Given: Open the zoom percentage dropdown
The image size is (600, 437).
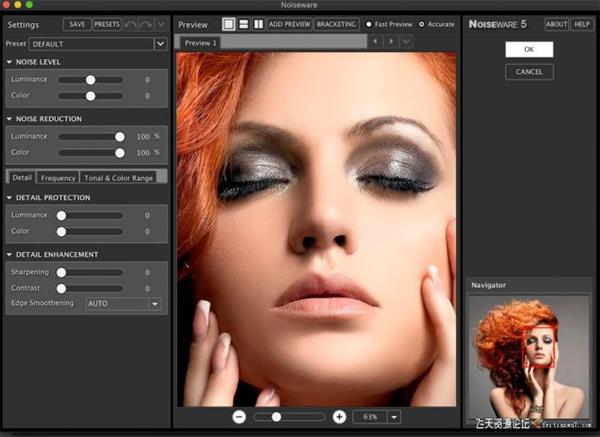Looking at the screenshot, I should pyautogui.click(x=394, y=416).
